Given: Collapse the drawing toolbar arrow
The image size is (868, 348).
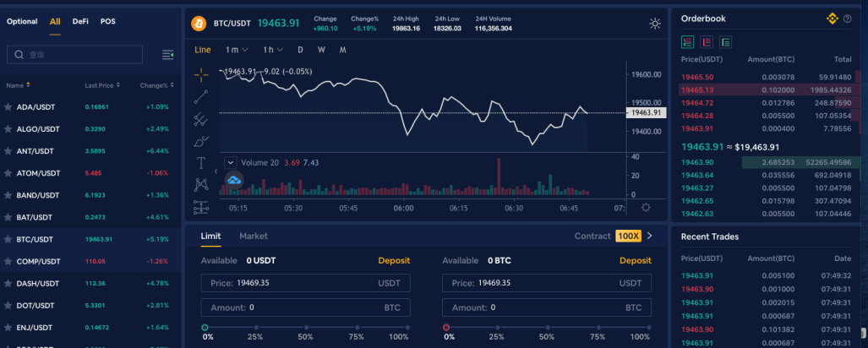Looking at the screenshot, I should (216, 171).
